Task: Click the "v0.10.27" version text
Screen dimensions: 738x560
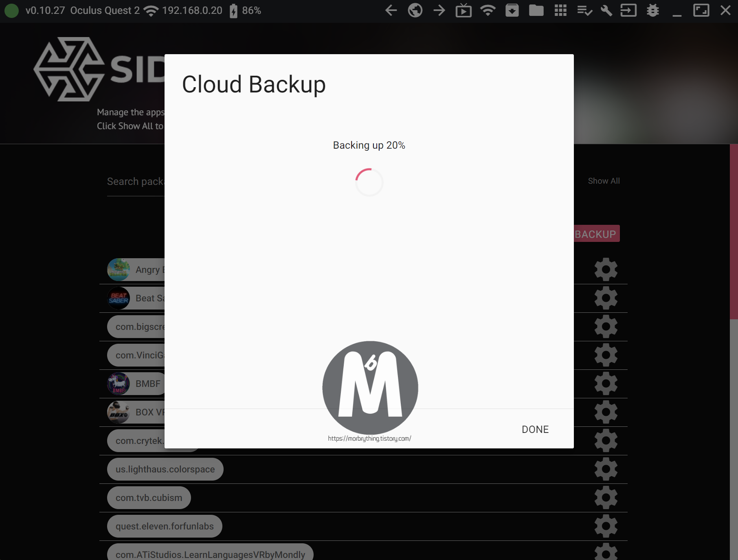Action: [x=45, y=11]
